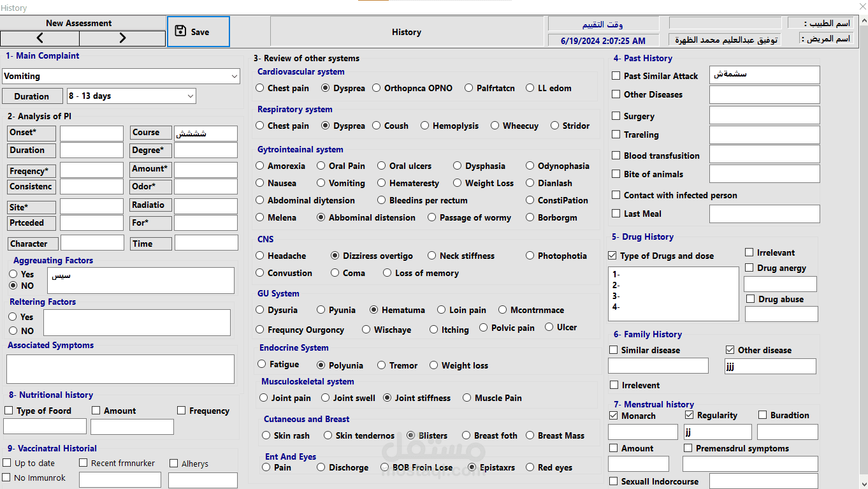Click the drugs list numbered text box
This screenshot has width=868, height=489.
[x=674, y=294]
